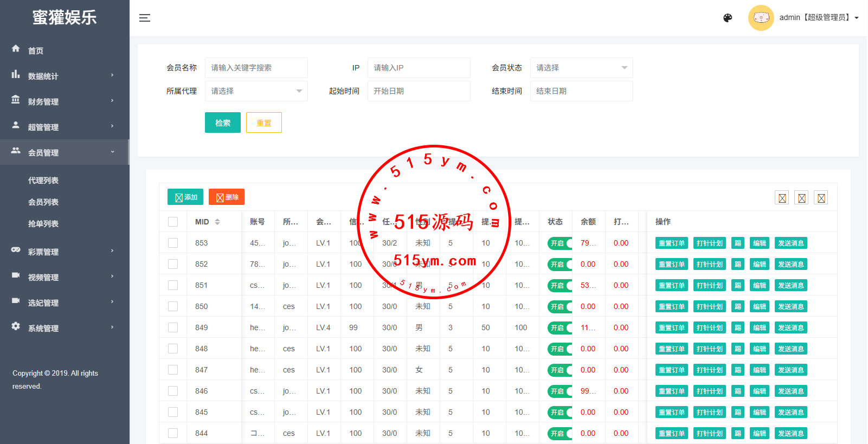The height and width of the screenshot is (444, 868).
Task: Sort table by MID column arrows
Action: (x=217, y=222)
